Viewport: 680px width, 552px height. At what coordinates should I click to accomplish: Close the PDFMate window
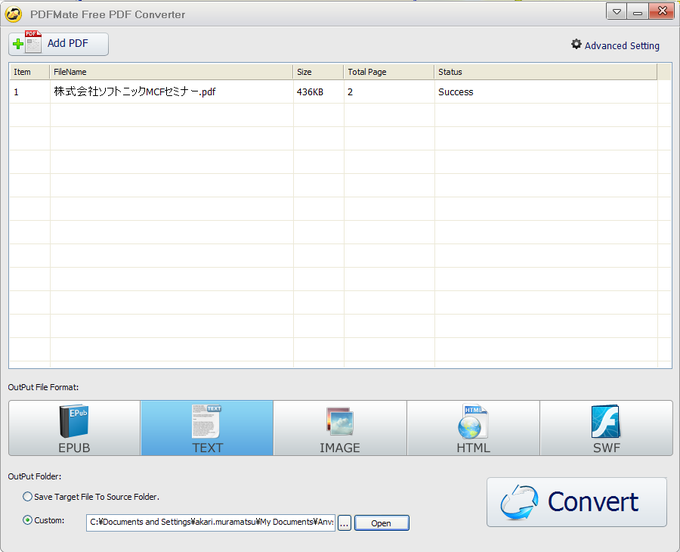(662, 11)
